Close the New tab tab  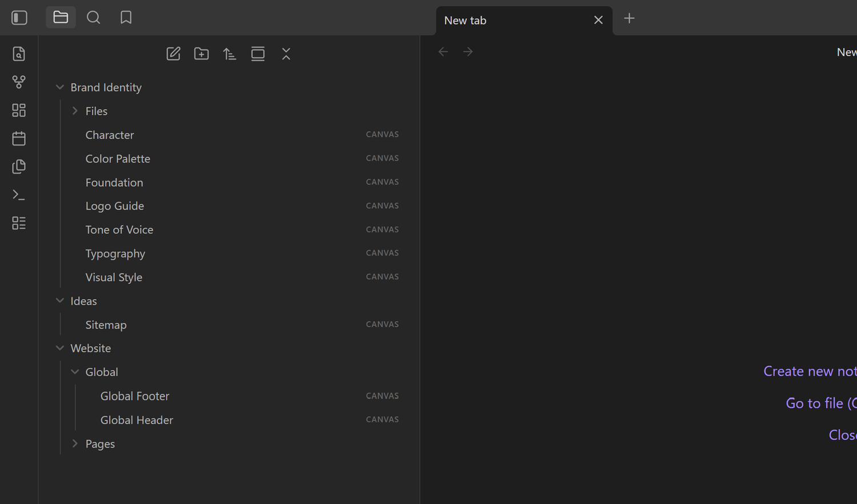click(x=598, y=21)
